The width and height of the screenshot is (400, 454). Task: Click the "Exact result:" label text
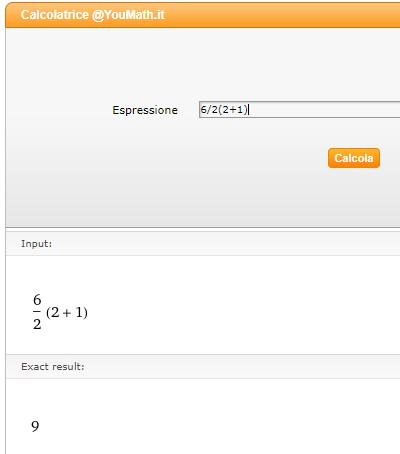pyautogui.click(x=53, y=367)
